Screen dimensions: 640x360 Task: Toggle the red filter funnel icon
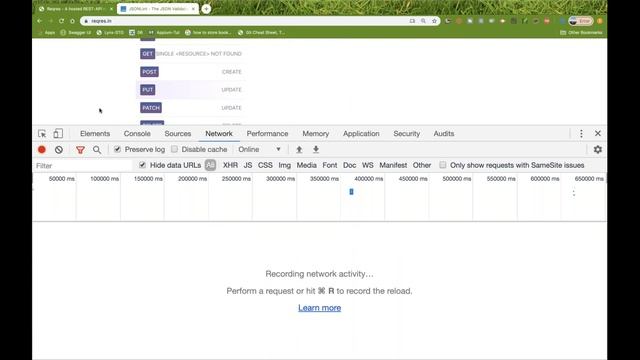point(80,150)
